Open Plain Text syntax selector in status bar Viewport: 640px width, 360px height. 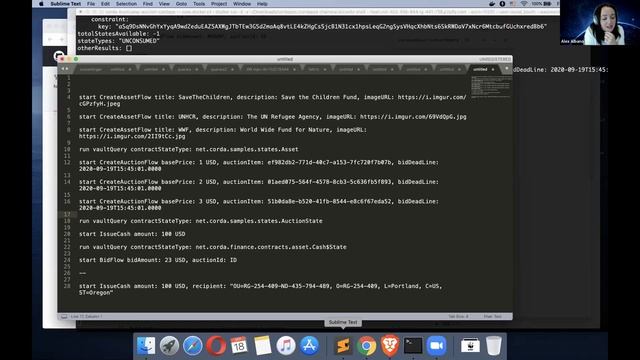[493, 316]
